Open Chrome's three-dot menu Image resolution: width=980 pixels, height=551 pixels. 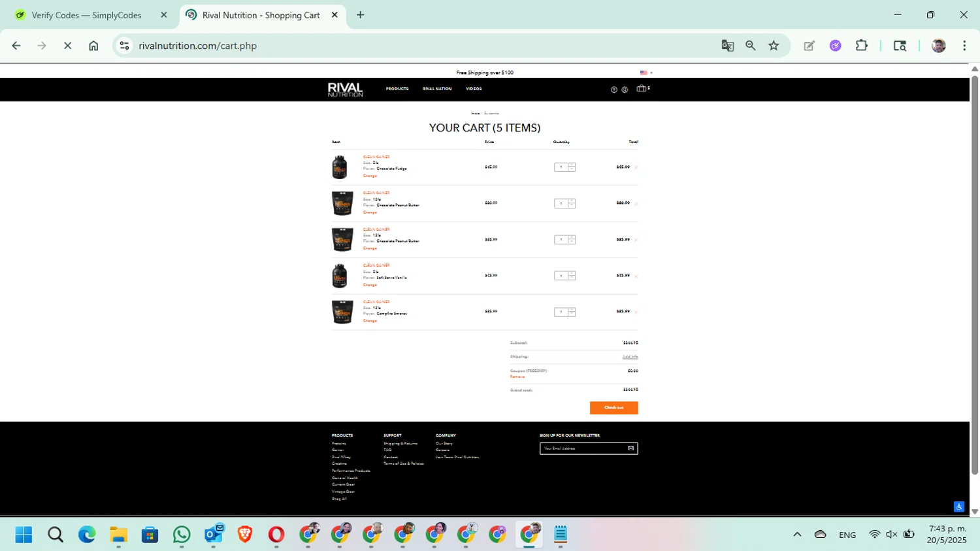point(964,46)
